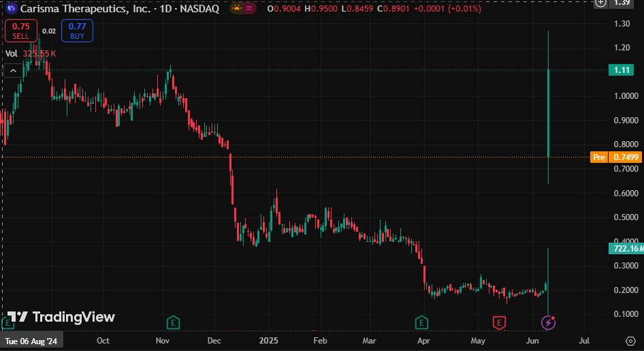Screen dimensions: 644x351
Task: Click the Oct label on time axis
Action: pyautogui.click(x=103, y=341)
